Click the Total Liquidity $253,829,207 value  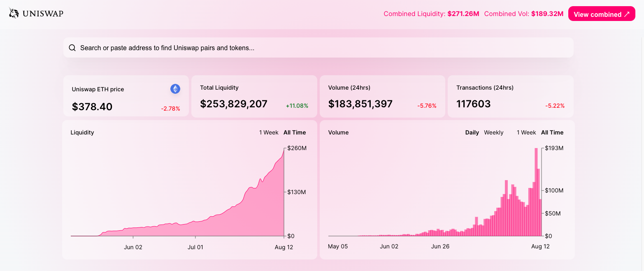coord(234,104)
